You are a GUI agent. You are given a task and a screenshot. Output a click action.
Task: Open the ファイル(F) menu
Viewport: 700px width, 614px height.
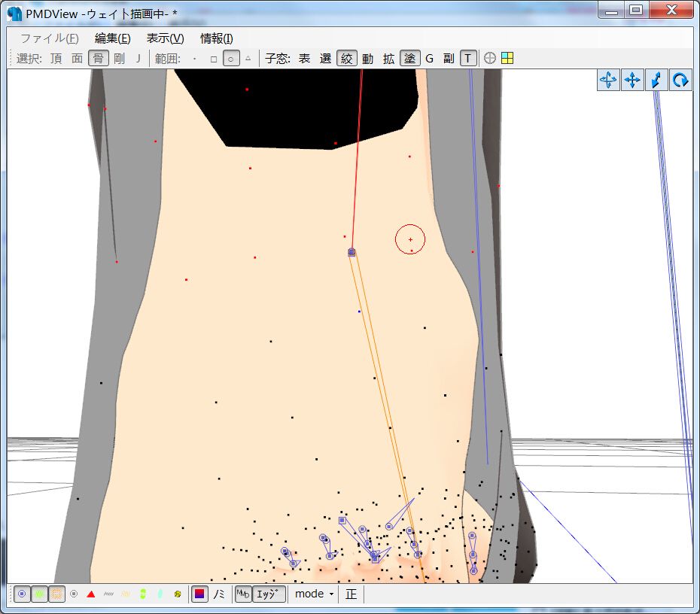(x=49, y=38)
